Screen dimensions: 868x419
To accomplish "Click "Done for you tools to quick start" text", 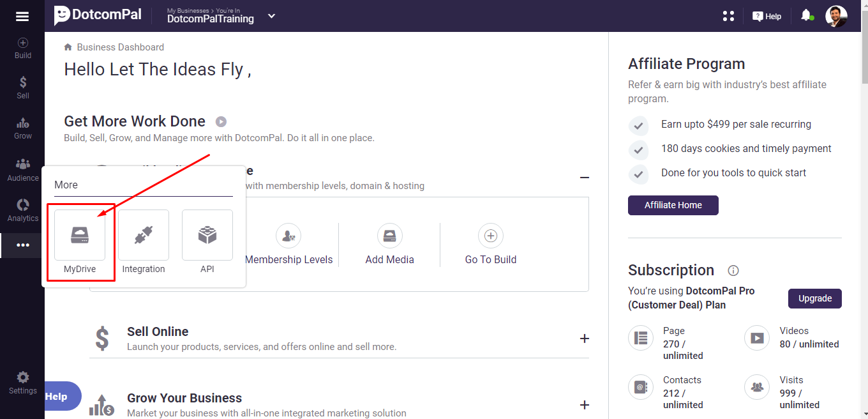I will [x=733, y=173].
